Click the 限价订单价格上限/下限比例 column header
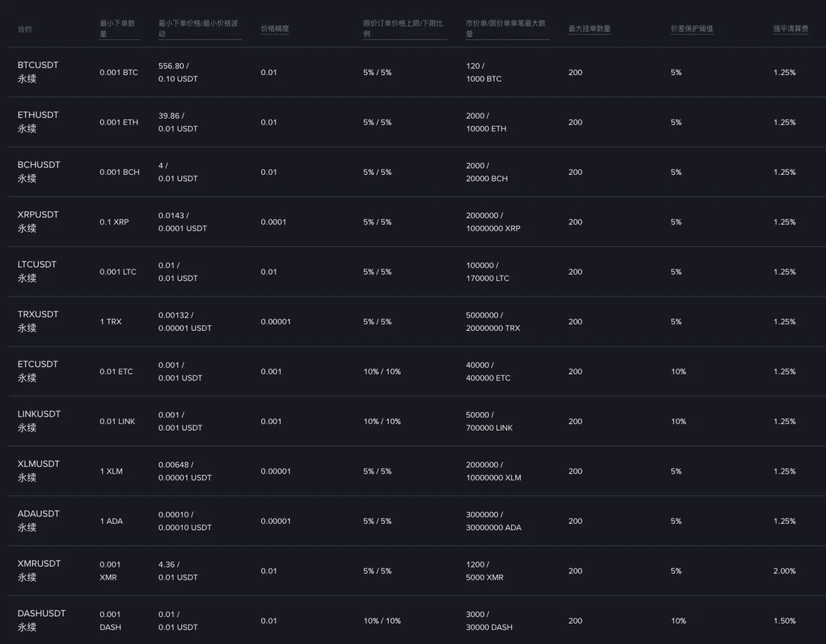This screenshot has height=644, width=826. click(403, 29)
